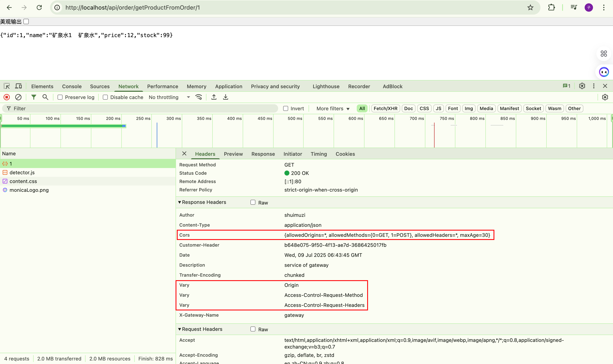Open network search with magnifier icon
Image resolution: width=613 pixels, height=364 pixels.
click(x=45, y=97)
